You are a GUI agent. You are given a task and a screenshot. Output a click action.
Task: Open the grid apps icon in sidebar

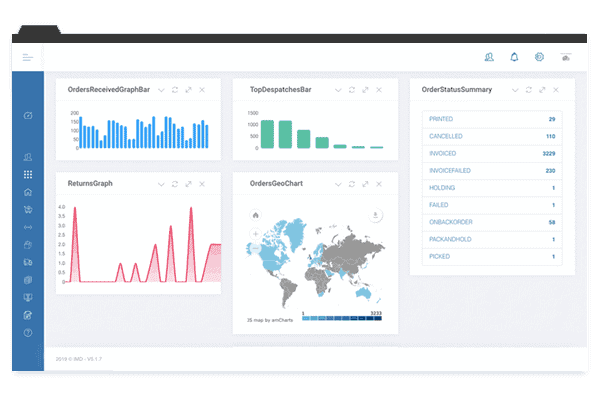(28, 175)
